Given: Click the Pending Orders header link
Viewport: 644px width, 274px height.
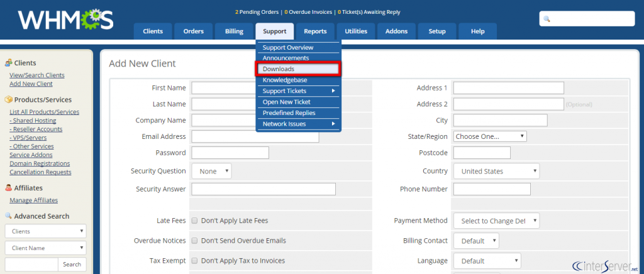Looking at the screenshot, I should pos(257,13).
